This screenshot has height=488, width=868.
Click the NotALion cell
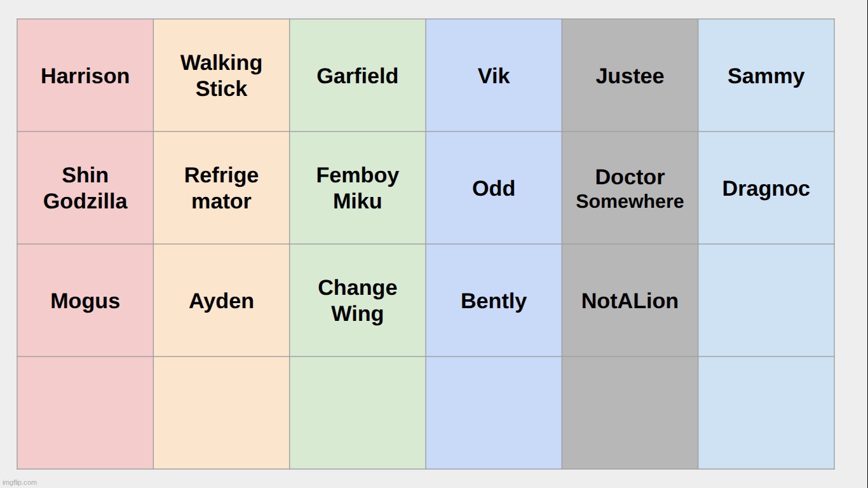[x=630, y=301]
